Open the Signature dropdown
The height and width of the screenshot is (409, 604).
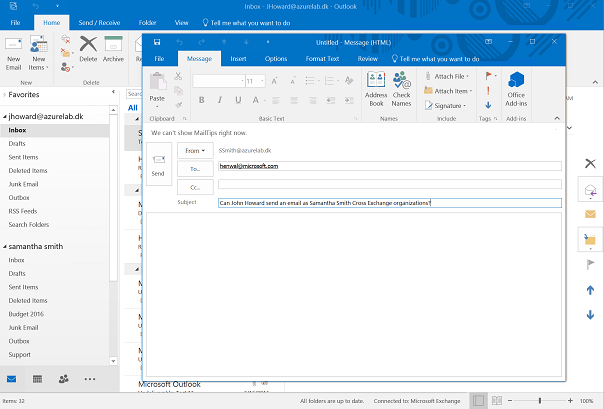[x=445, y=106]
